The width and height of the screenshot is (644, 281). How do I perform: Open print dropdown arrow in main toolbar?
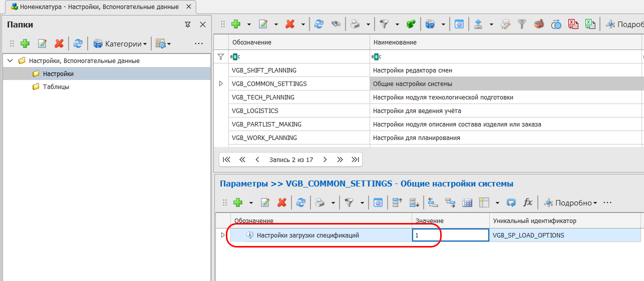[368, 24]
